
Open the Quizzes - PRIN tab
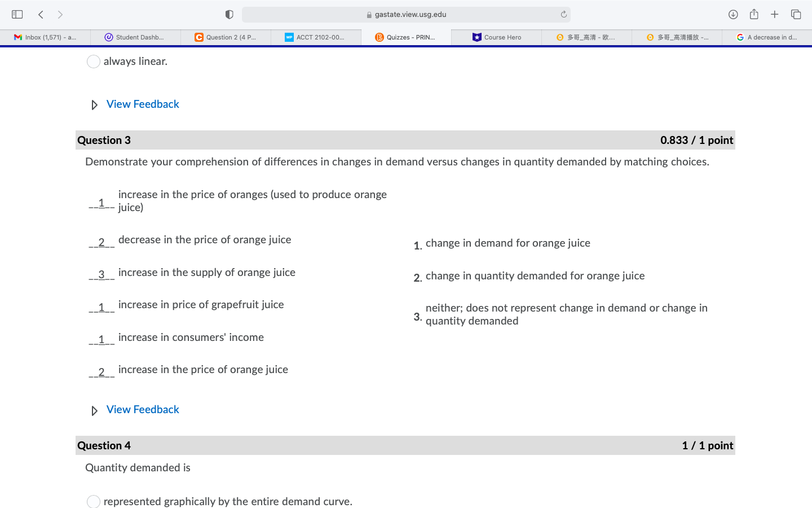coord(405,37)
